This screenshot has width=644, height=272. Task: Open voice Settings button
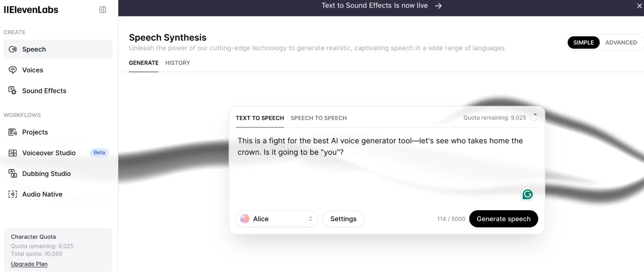pos(343,219)
